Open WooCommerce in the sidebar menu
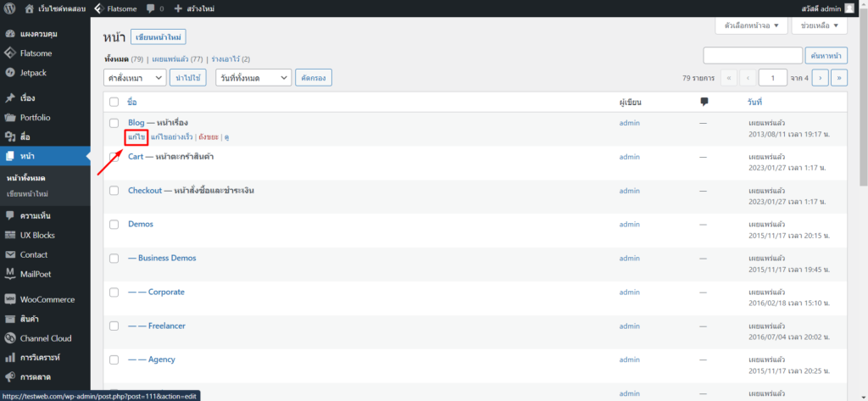868x401 pixels. pos(46,299)
